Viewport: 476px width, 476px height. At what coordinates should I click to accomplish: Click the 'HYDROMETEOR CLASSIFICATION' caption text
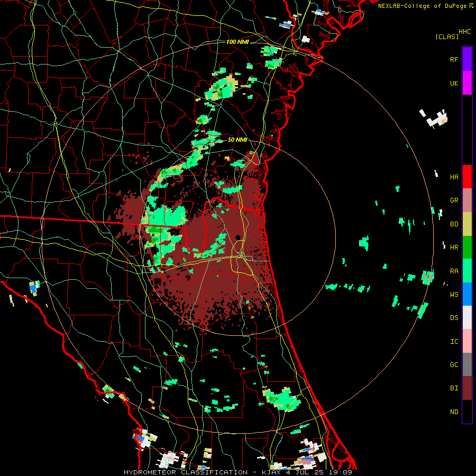[x=185, y=472]
